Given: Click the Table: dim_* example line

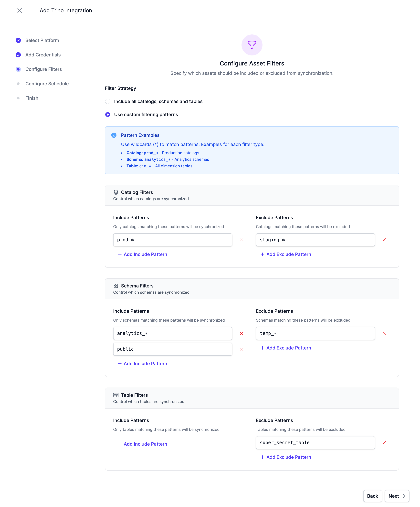Looking at the screenshot, I should (159, 166).
